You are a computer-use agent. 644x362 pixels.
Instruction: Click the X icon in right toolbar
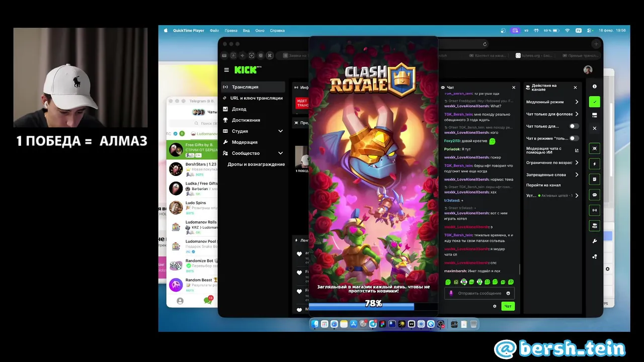pos(594,129)
